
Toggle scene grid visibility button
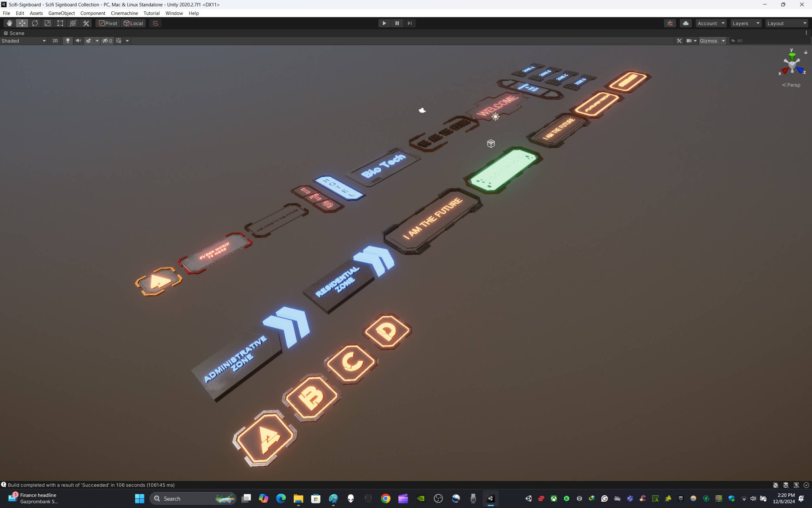(119, 41)
